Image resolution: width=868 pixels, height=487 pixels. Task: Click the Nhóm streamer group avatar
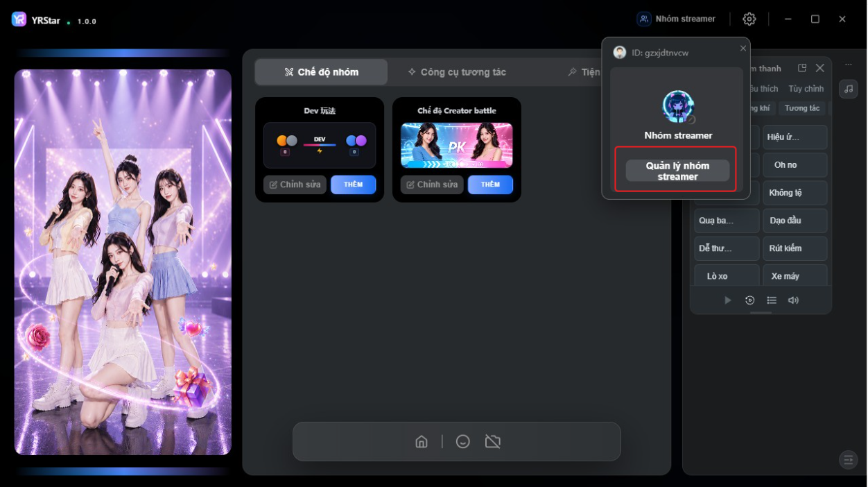[x=678, y=107]
